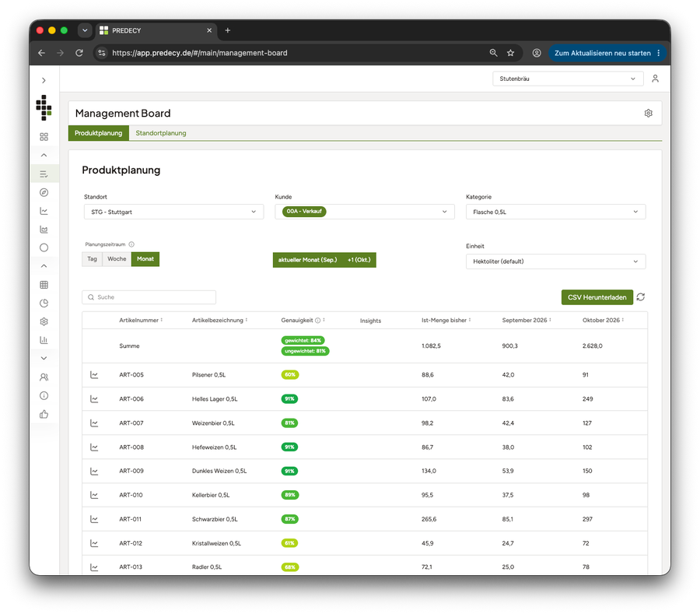
Task: Bookmark this page with the star icon
Action: coord(511,53)
